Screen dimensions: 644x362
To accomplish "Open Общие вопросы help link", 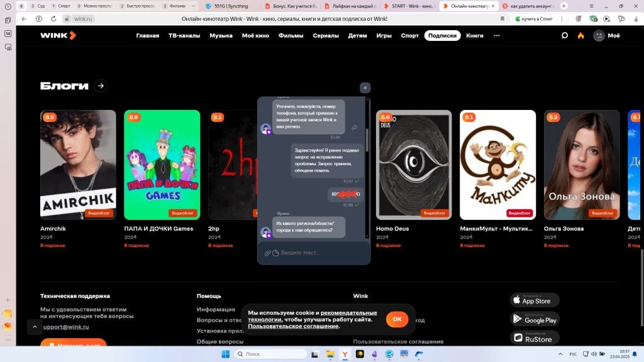I will tap(220, 341).
